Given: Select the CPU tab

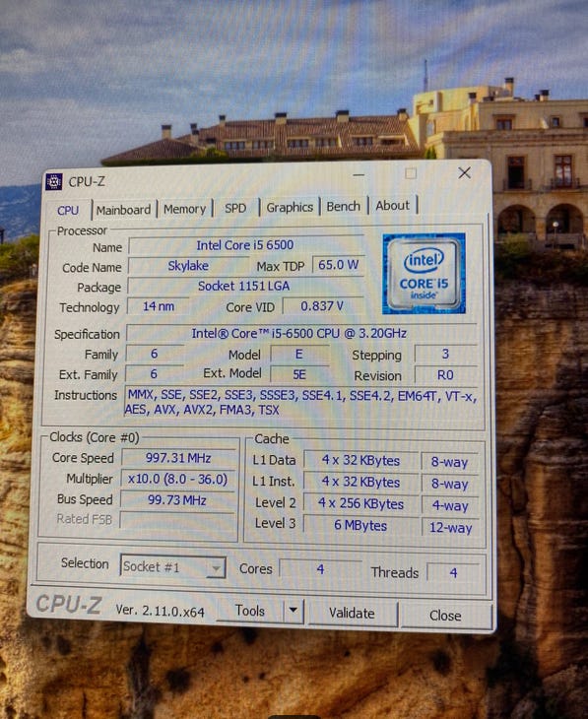Looking at the screenshot, I should (x=68, y=211).
